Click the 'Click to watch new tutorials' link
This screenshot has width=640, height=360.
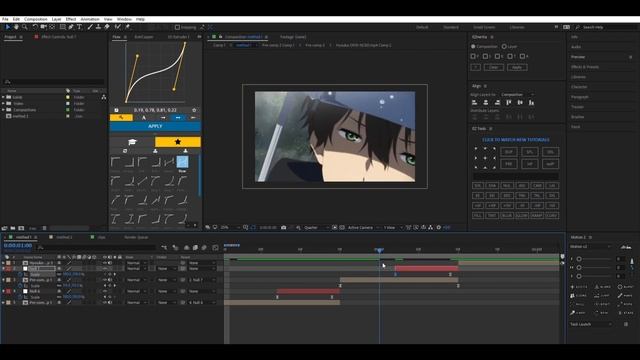pyautogui.click(x=516, y=140)
